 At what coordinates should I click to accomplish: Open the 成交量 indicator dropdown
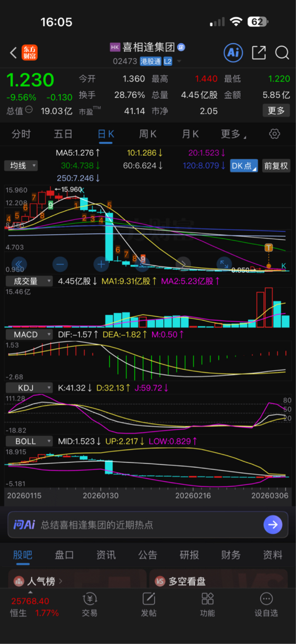point(29,281)
